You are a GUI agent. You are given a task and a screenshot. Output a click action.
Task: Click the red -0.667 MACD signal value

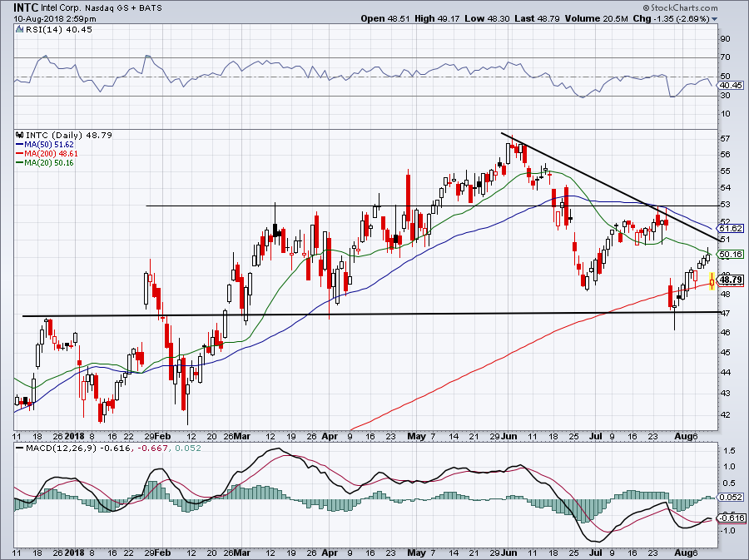click(x=152, y=448)
